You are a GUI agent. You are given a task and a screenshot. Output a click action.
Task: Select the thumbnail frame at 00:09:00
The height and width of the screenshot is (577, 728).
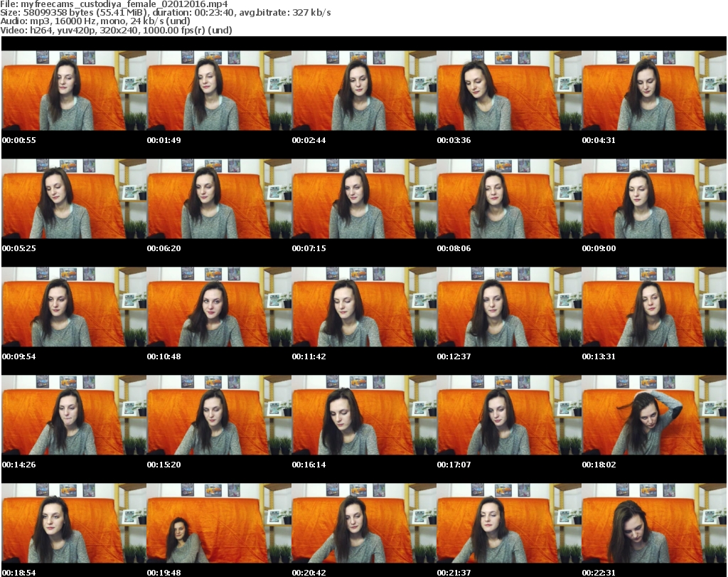[x=654, y=198]
